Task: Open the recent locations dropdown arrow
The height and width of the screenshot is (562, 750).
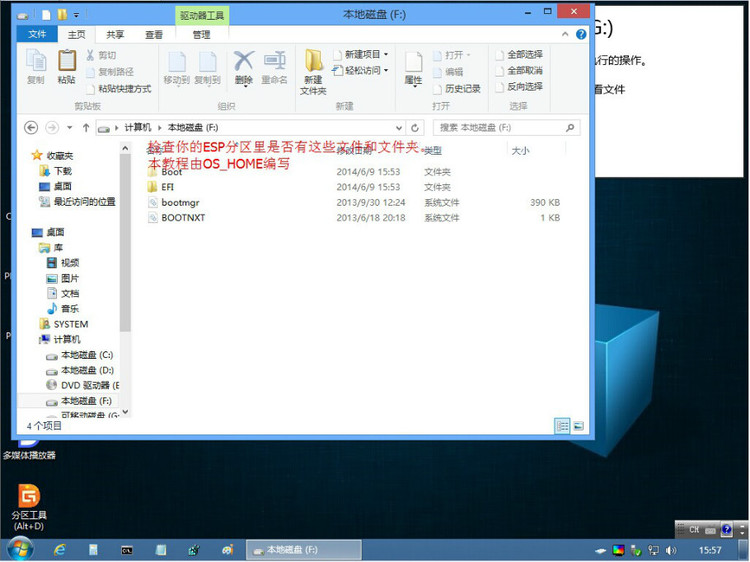Action: tap(70, 128)
